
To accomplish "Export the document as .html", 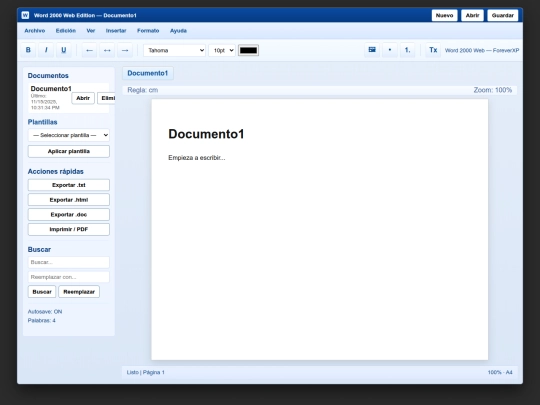I will click(x=69, y=200).
